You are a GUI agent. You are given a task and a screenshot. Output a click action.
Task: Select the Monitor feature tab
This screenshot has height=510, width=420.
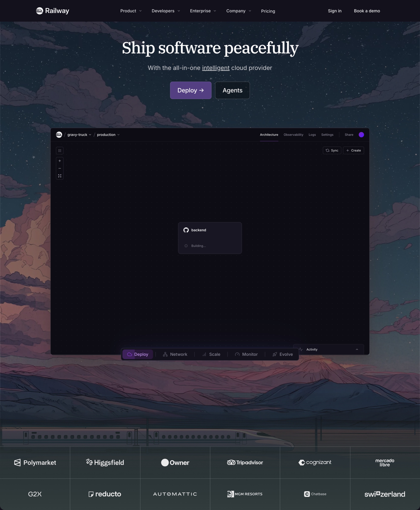coord(246,354)
